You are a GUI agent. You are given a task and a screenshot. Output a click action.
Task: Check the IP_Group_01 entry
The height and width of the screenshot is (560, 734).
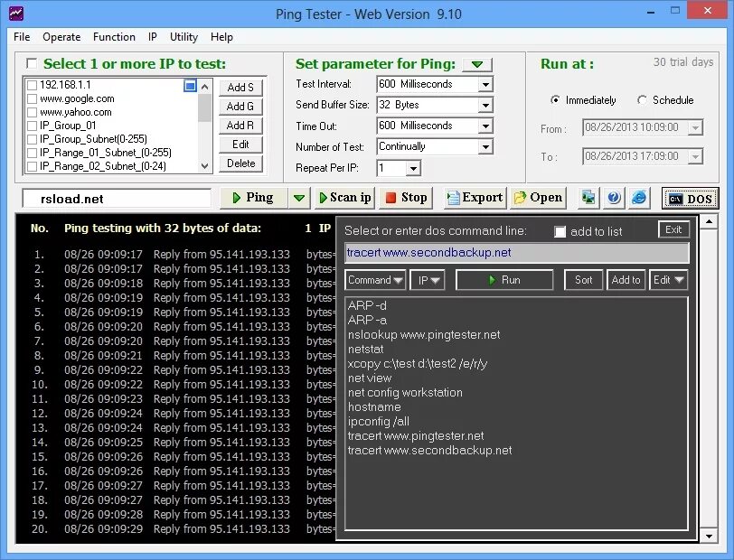(33, 126)
